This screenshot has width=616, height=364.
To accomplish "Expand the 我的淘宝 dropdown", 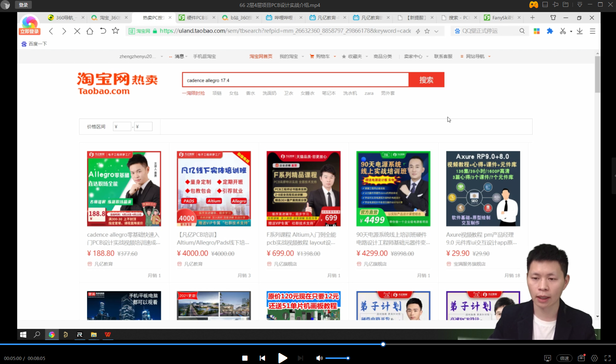I will point(303,57).
